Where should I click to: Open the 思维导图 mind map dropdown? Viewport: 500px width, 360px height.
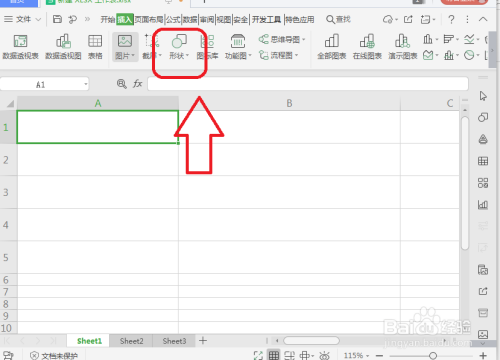coord(282,39)
